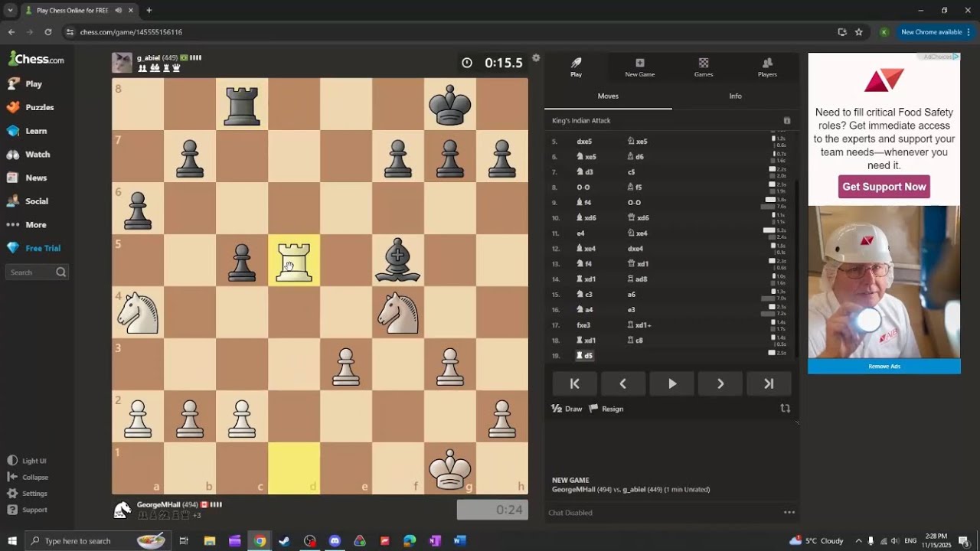Resign the game
Viewport: 980px width, 551px height.
pyautogui.click(x=606, y=409)
